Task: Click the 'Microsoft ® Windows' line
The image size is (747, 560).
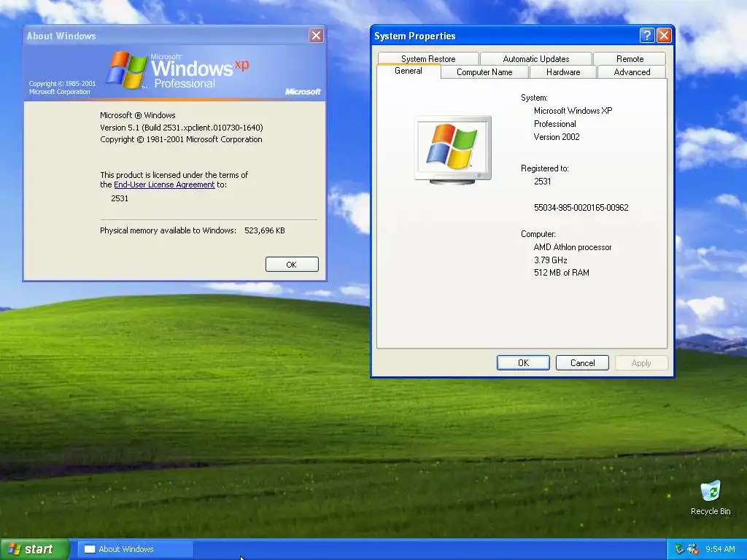Action: (138, 115)
